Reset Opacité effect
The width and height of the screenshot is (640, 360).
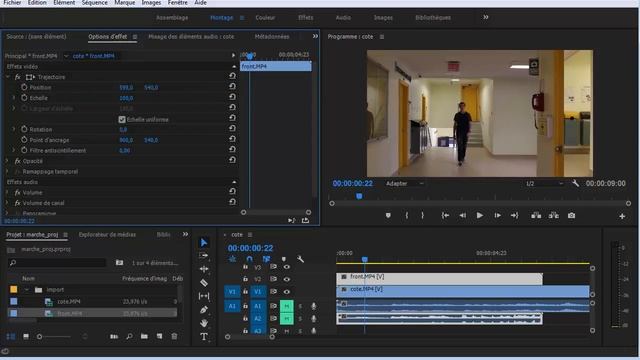point(232,160)
